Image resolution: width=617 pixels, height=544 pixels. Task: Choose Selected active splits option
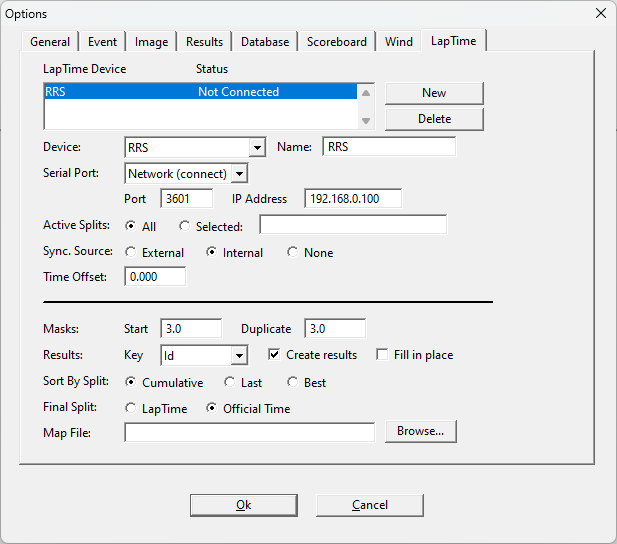[x=211, y=226]
